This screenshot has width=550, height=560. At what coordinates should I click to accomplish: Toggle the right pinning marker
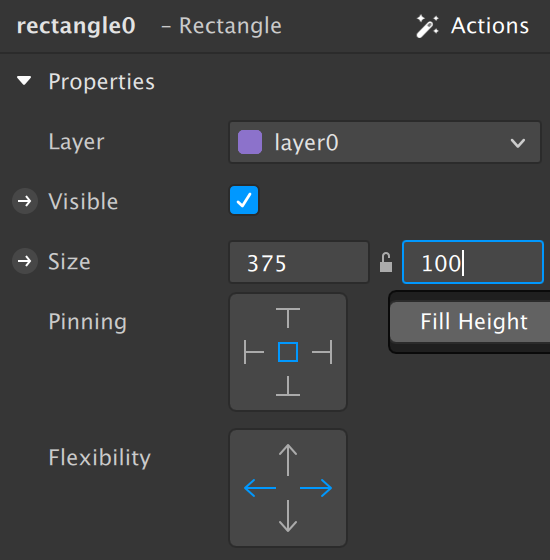322,352
